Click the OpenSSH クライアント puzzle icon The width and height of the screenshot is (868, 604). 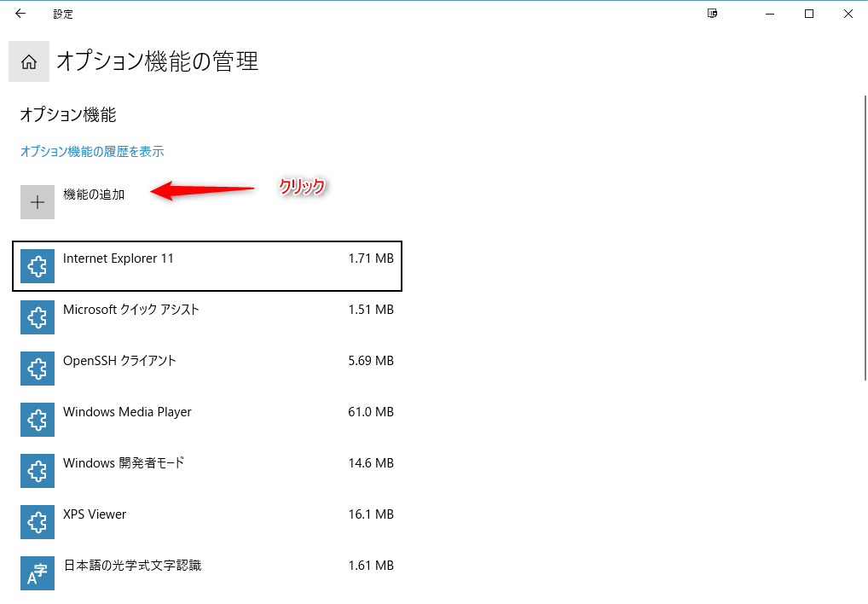[38, 369]
